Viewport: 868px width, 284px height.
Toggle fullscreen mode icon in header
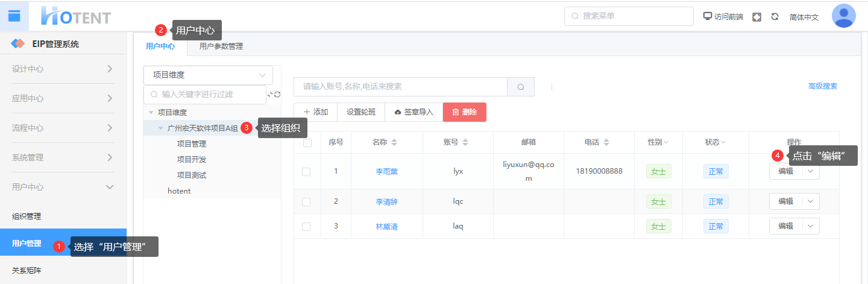[x=756, y=17]
